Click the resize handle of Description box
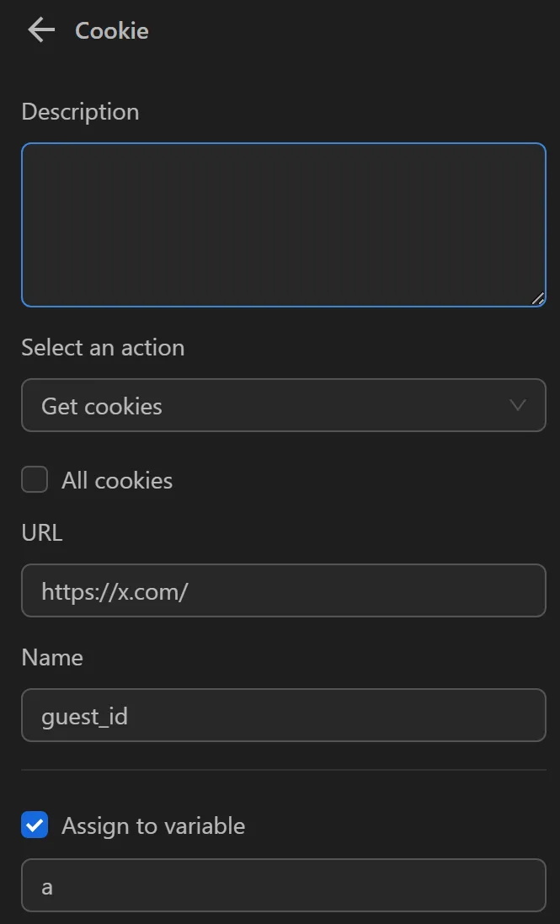This screenshot has height=924, width=560. [x=539, y=297]
